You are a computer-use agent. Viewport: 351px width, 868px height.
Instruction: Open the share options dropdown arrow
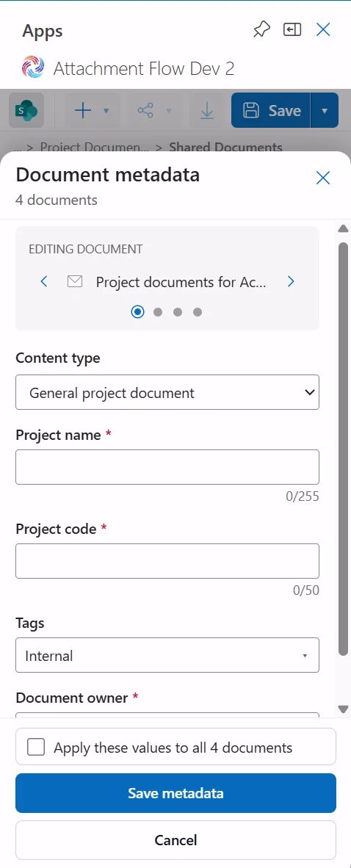pyautogui.click(x=169, y=111)
